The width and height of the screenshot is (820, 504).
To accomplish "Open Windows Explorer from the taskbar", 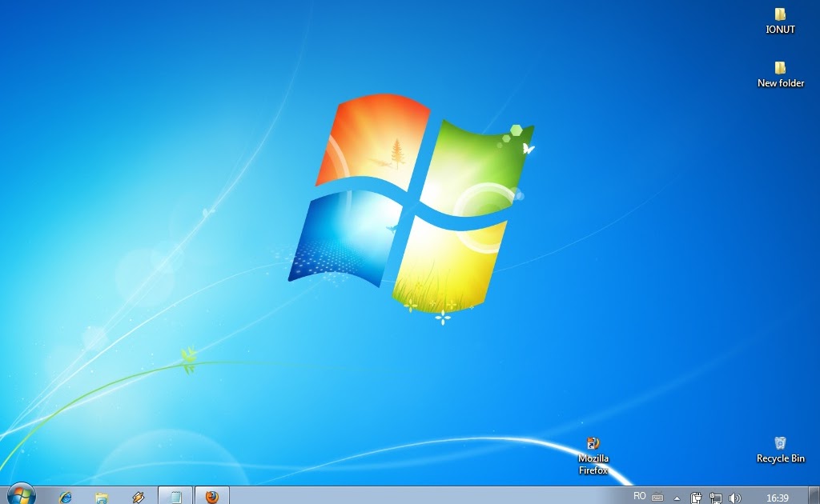I will click(x=102, y=496).
